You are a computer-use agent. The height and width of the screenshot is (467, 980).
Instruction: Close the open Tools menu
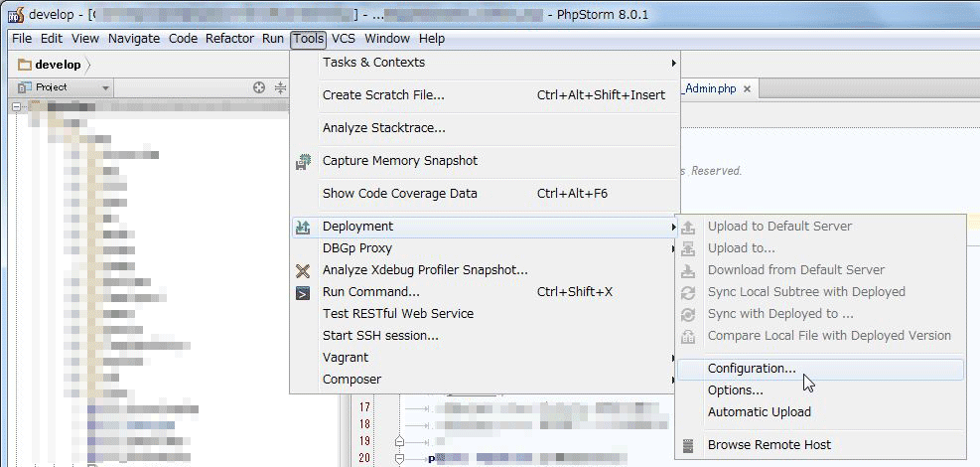[308, 39]
